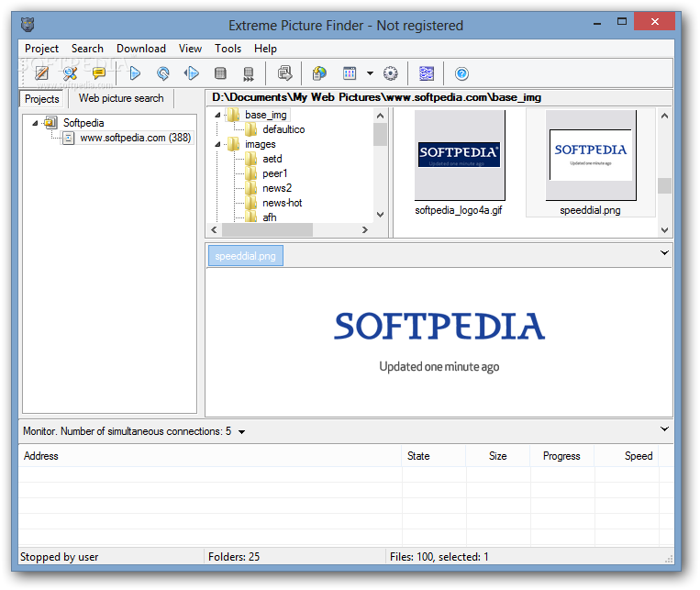Screen dimensions: 700x590
Task: Click the yellow speech bubble comment icon
Action: (98, 73)
